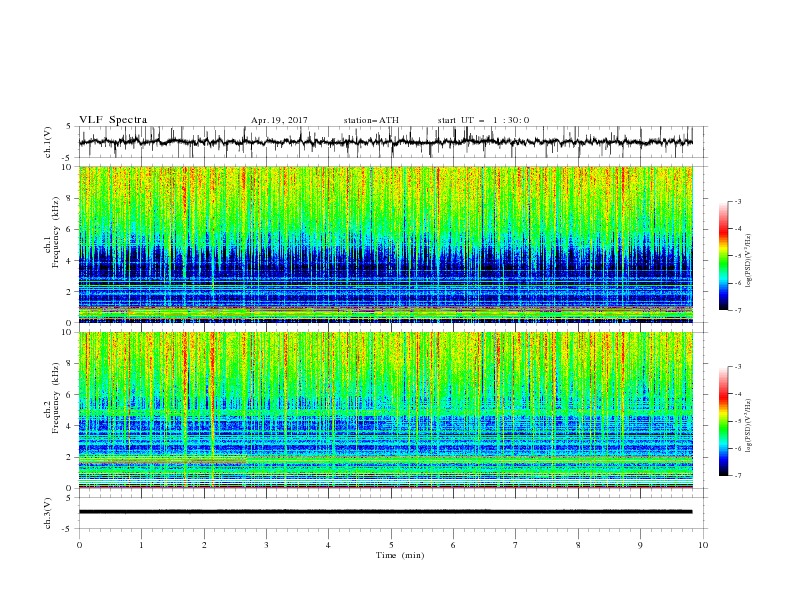Screen dimensions: 792x612
Task: Click the time axis tick label "8"
Action: [578, 545]
